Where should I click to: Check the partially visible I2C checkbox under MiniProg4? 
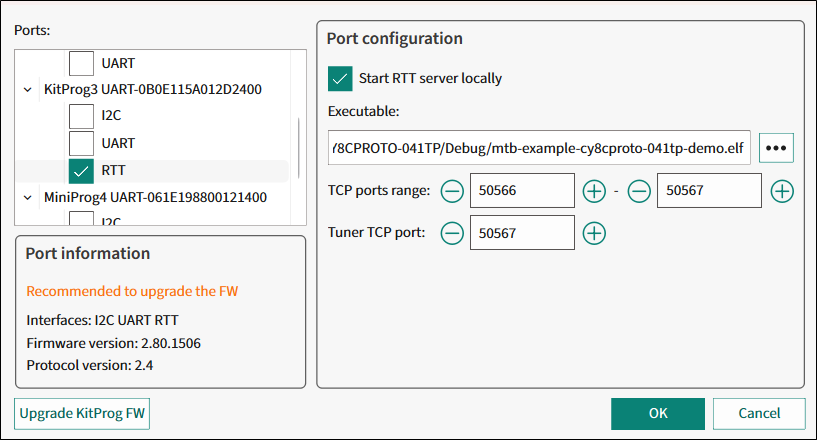tap(81, 218)
